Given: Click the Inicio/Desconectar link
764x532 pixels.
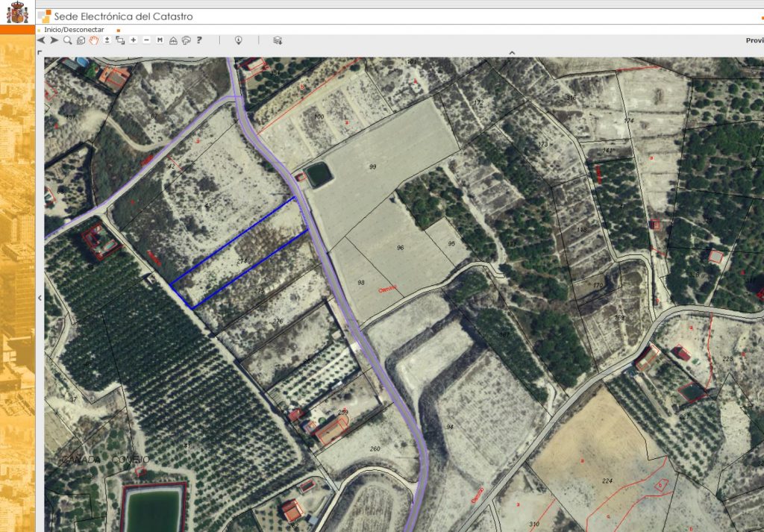Looking at the screenshot, I should [x=74, y=30].
